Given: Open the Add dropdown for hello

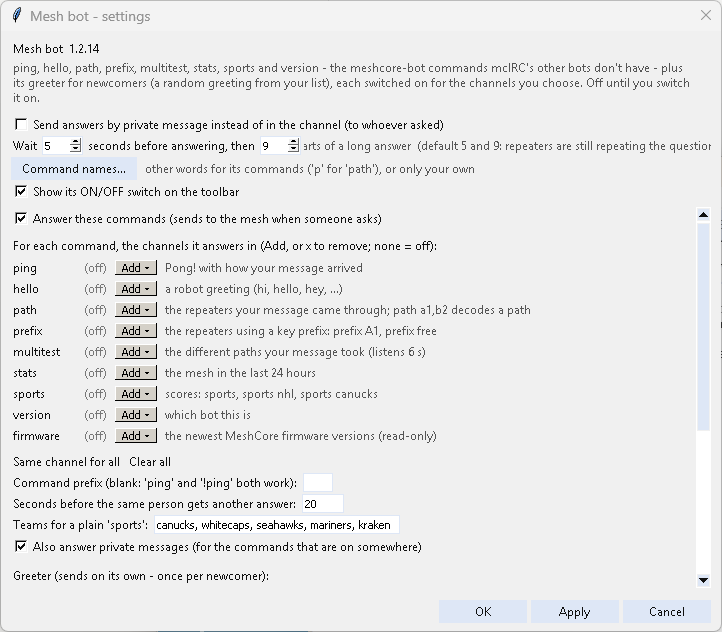Looking at the screenshot, I should coord(135,289).
